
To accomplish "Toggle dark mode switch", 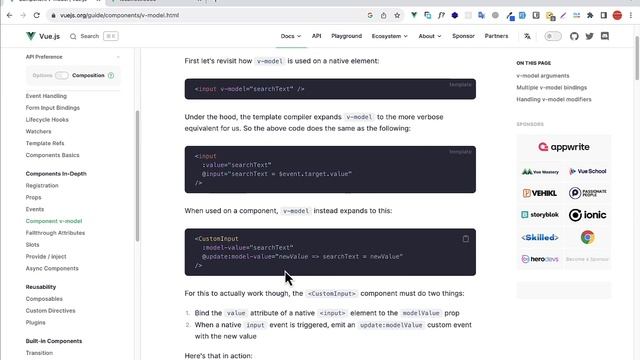I will [553, 36].
